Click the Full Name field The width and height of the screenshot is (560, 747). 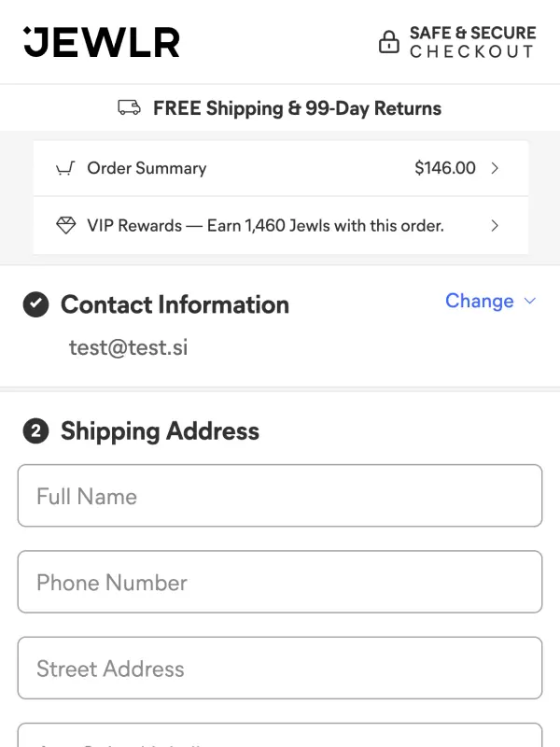click(x=280, y=496)
